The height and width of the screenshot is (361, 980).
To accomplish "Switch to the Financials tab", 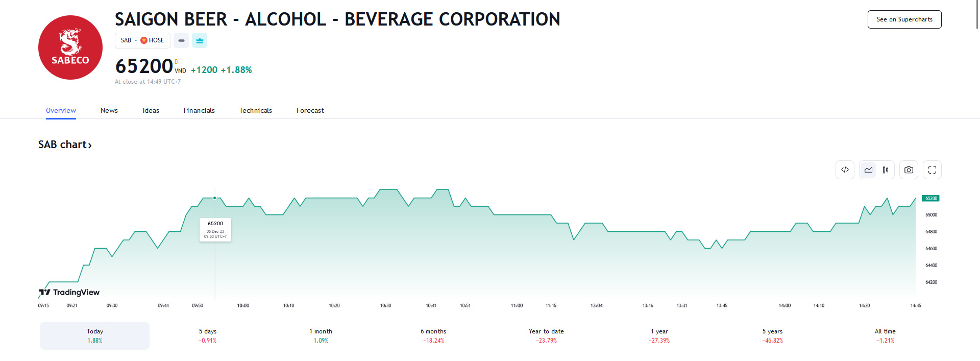I will click(x=199, y=110).
